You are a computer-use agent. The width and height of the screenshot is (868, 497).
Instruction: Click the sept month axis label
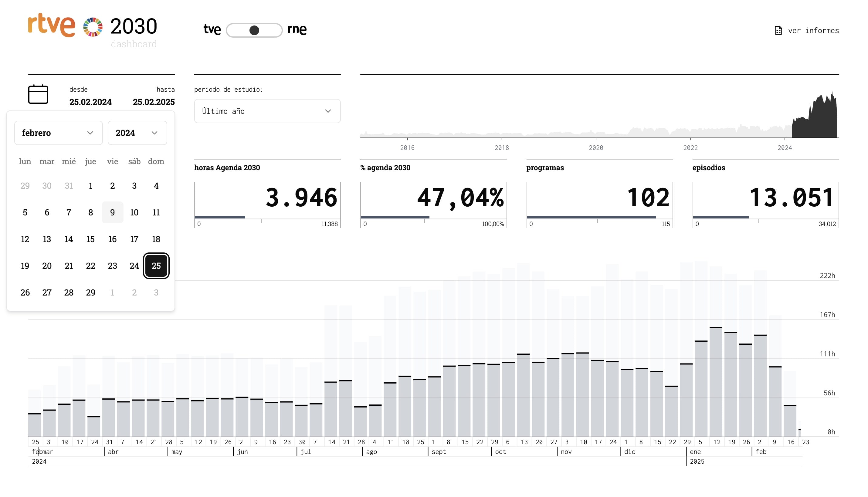pyautogui.click(x=439, y=451)
